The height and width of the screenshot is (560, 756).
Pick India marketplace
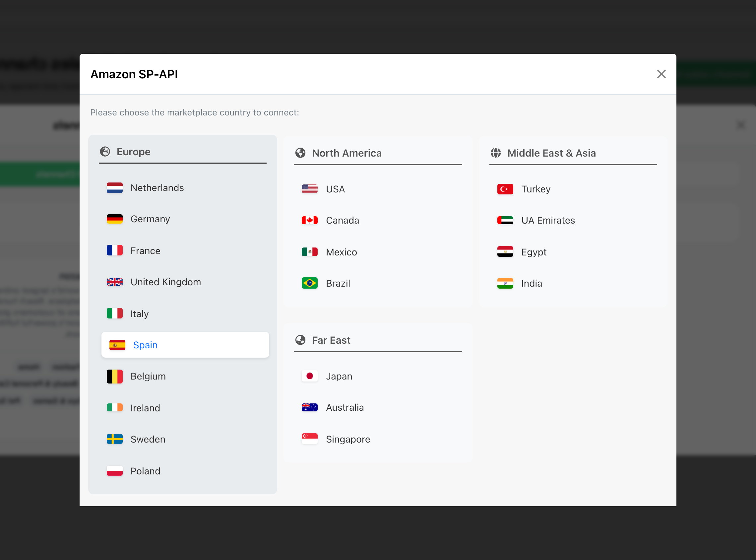click(x=573, y=283)
